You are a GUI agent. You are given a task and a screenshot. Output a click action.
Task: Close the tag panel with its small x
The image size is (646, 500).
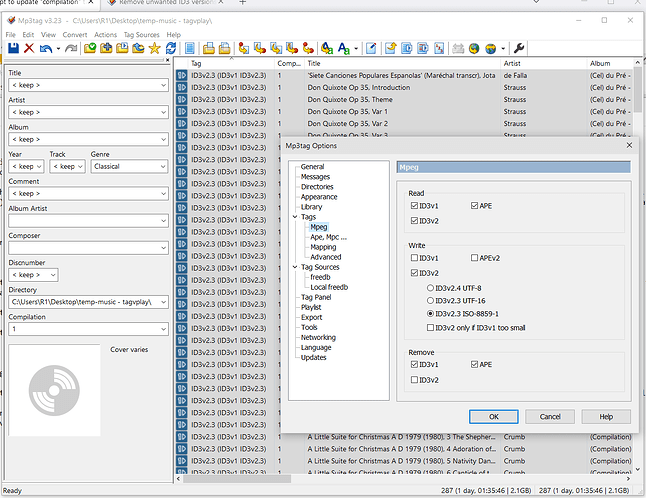(167, 60)
